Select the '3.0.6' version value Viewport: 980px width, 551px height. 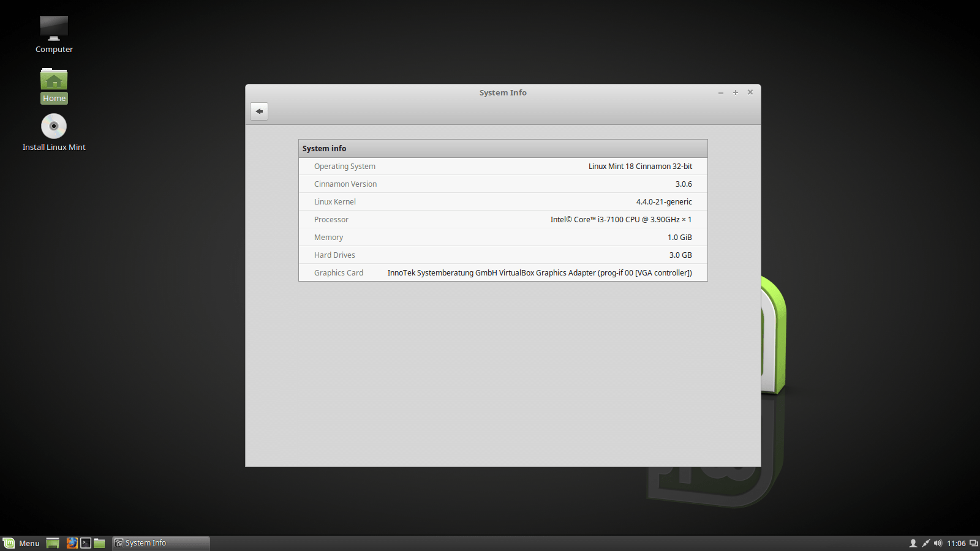click(x=684, y=184)
